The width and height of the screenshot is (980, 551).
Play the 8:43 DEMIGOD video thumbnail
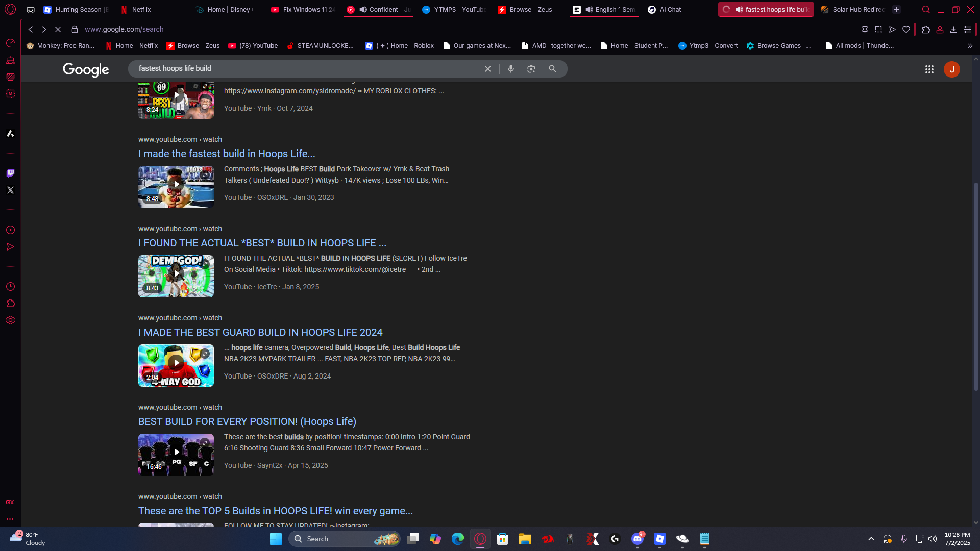coord(176,276)
